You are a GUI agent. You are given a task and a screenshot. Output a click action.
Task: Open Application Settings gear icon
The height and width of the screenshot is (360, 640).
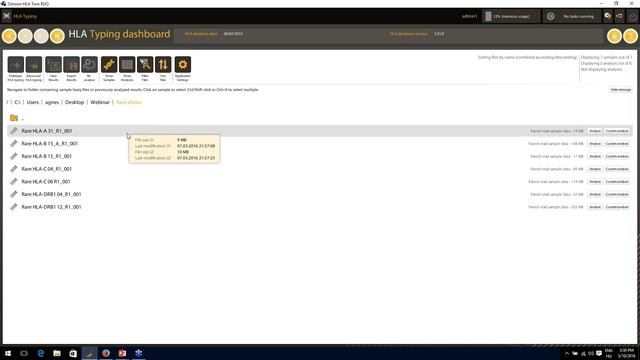(x=182, y=64)
